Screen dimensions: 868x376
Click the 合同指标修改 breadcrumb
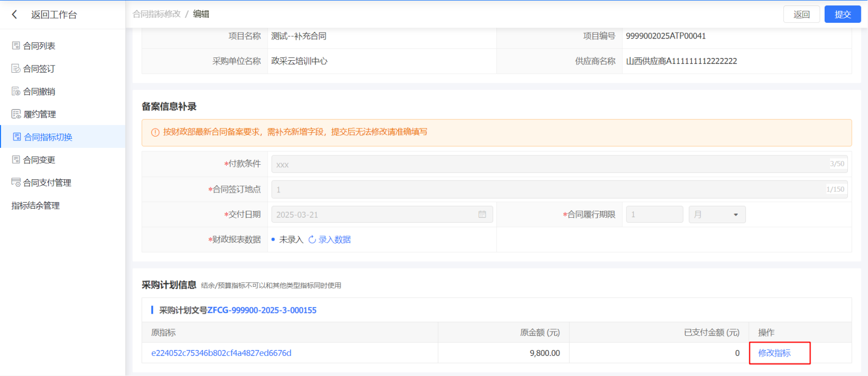tap(157, 14)
